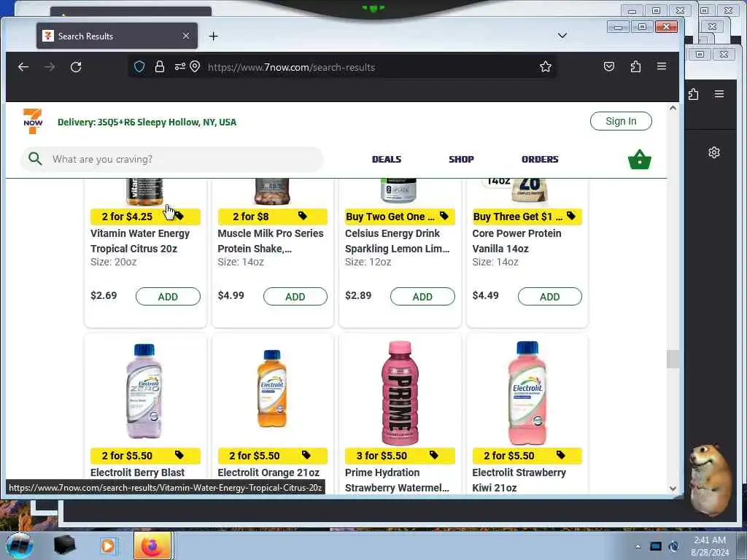
Task: Click the scrollbar up arrow
Action: 673,108
